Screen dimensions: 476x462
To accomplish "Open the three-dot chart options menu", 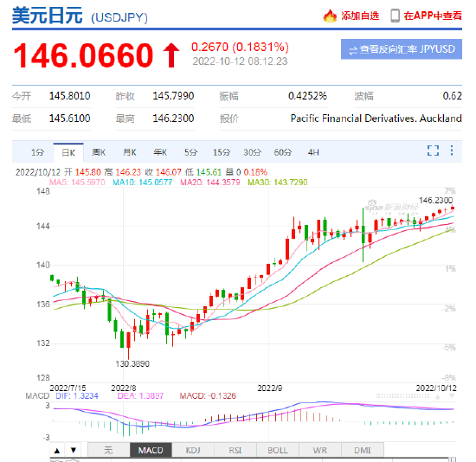I will (x=452, y=151).
